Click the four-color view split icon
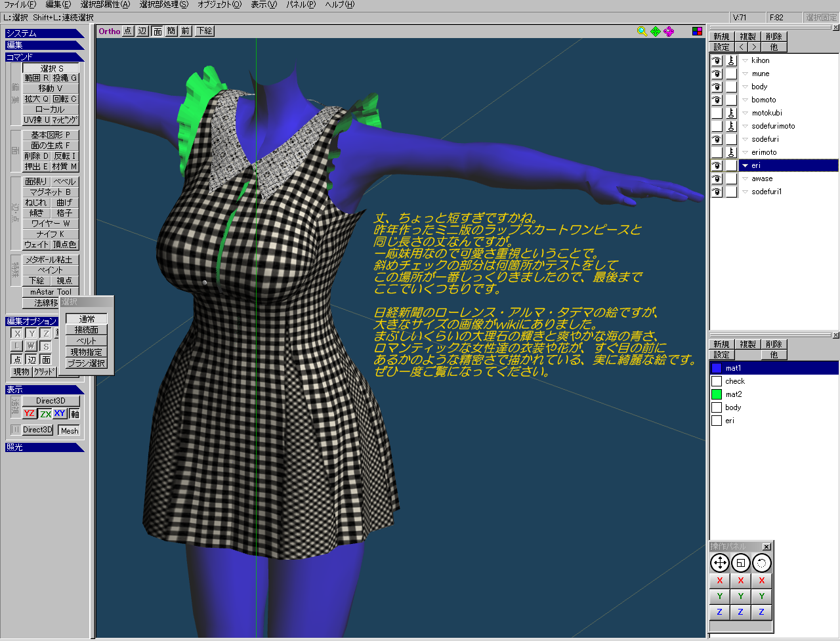The image size is (840, 641). click(x=697, y=31)
